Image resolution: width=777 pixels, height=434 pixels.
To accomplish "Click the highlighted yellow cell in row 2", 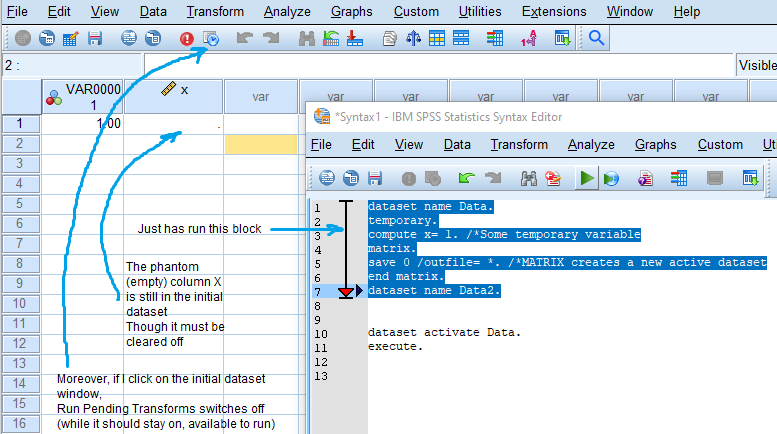I will coord(261,144).
